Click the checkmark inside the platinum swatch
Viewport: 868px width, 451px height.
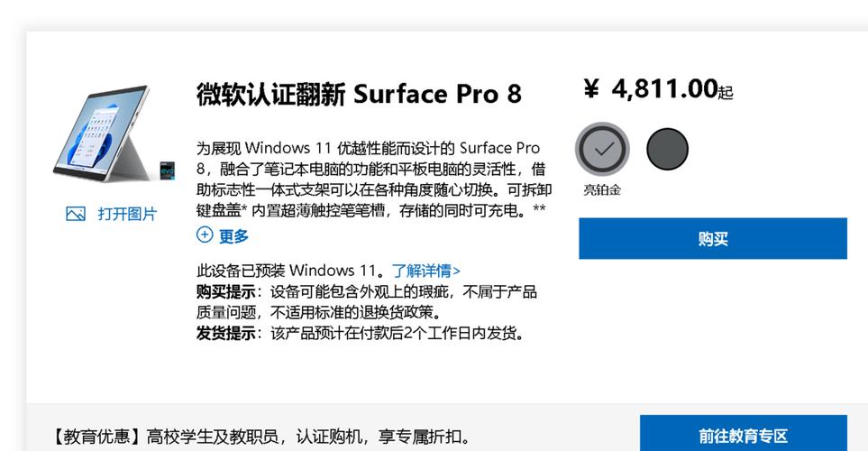(x=603, y=149)
